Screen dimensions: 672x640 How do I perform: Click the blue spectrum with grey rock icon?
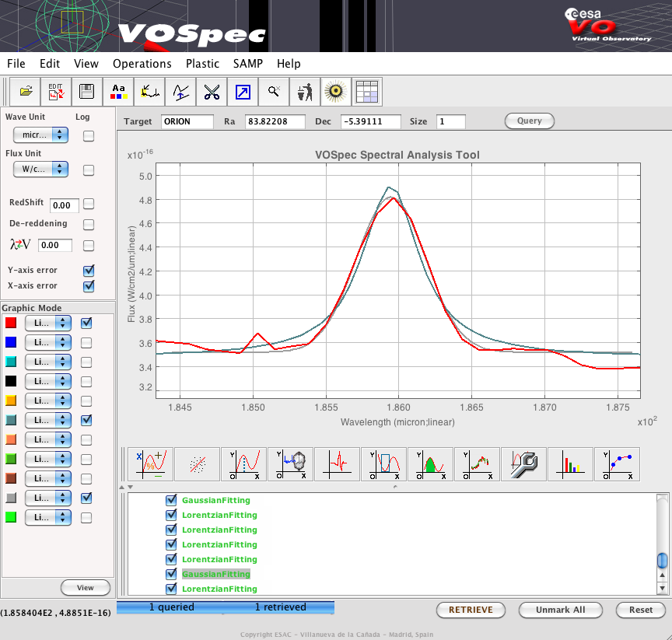[x=291, y=464]
